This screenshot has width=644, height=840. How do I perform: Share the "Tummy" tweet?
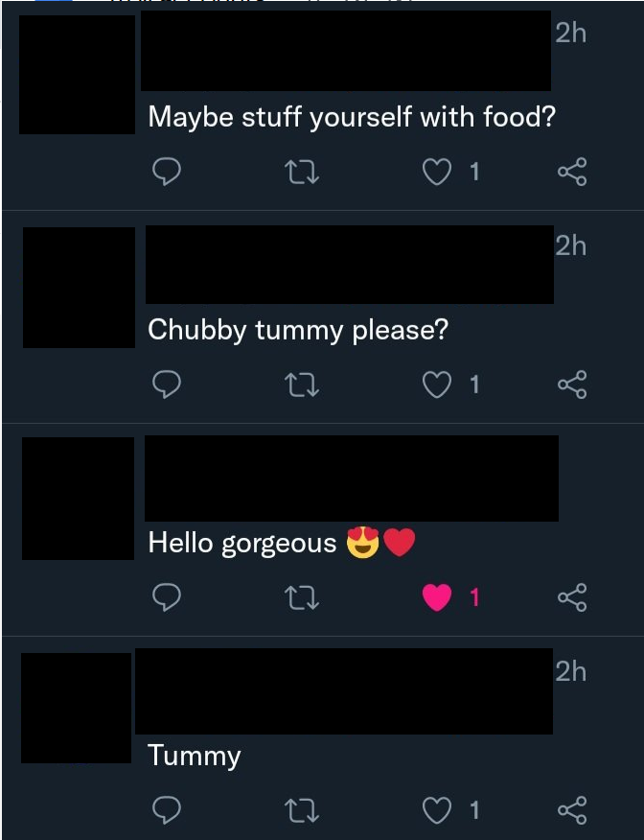pos(571,811)
